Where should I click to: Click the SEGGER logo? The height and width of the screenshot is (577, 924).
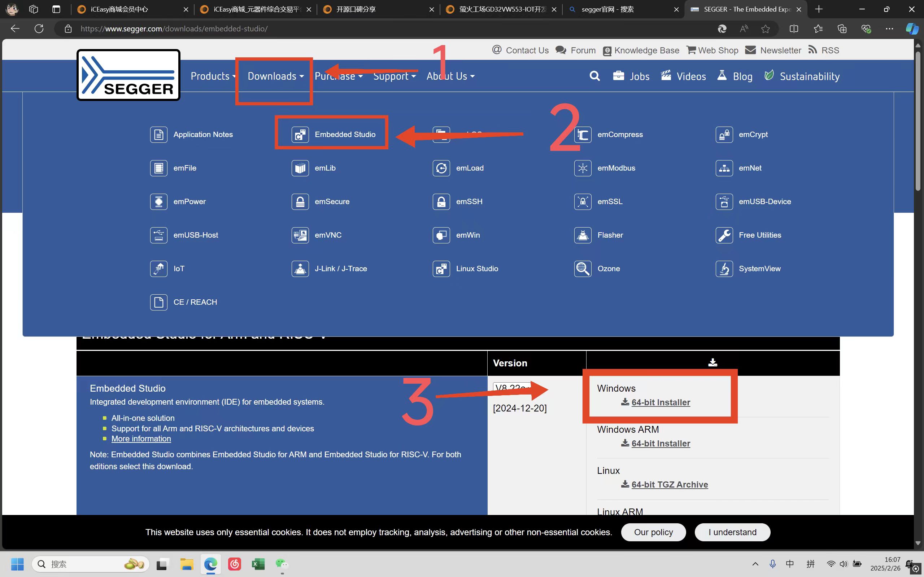[x=128, y=75]
